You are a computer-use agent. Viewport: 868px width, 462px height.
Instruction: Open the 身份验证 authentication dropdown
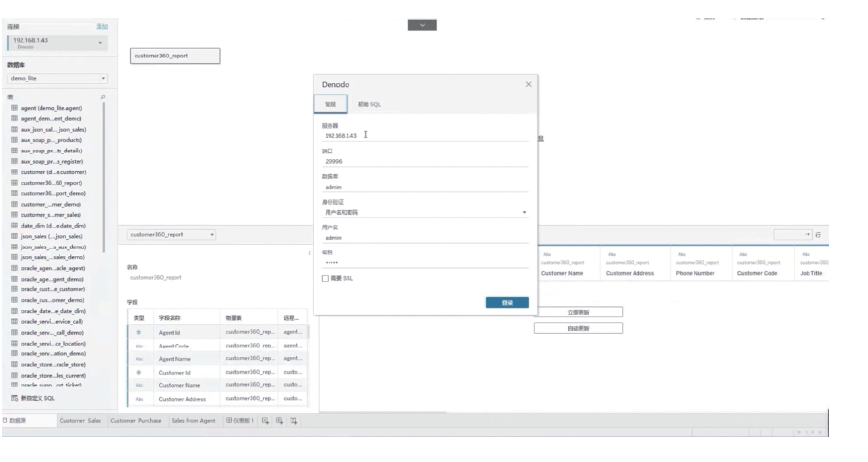tap(425, 212)
